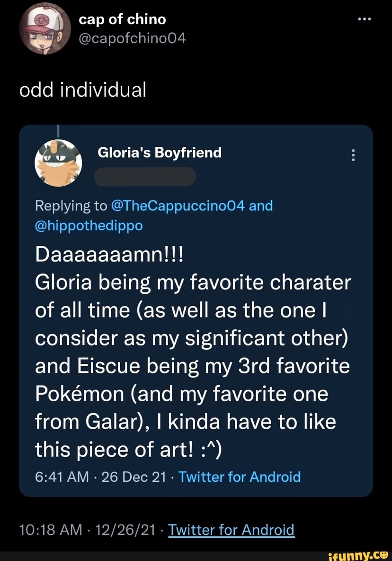Screen dimensions: 392x561
Task: Click the redacted username under Gloria's Boyfriend
Action: (x=145, y=176)
